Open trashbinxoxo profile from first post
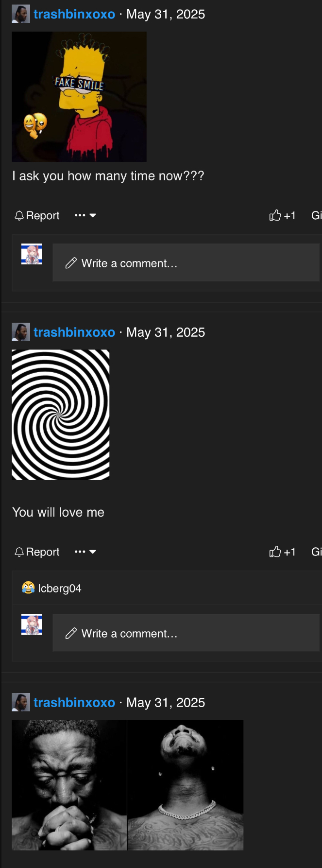 point(74,14)
